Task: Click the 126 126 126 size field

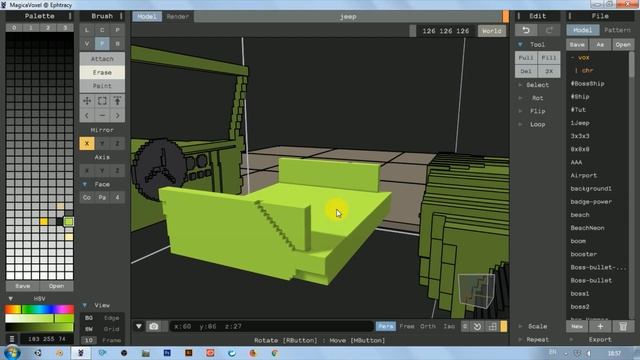Action: (x=446, y=31)
